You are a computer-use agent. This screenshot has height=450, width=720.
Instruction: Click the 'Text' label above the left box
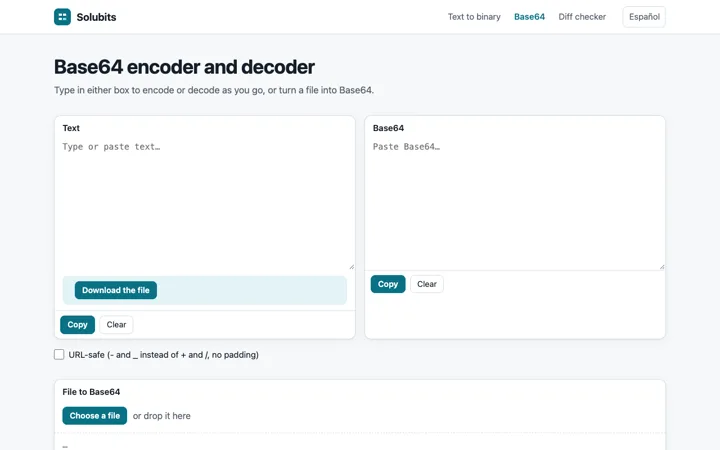[71, 128]
